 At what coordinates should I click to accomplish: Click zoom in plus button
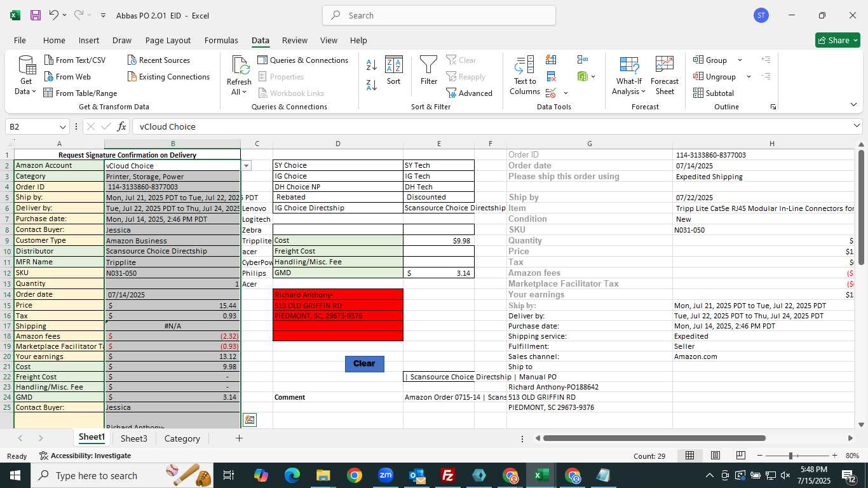tap(834, 456)
